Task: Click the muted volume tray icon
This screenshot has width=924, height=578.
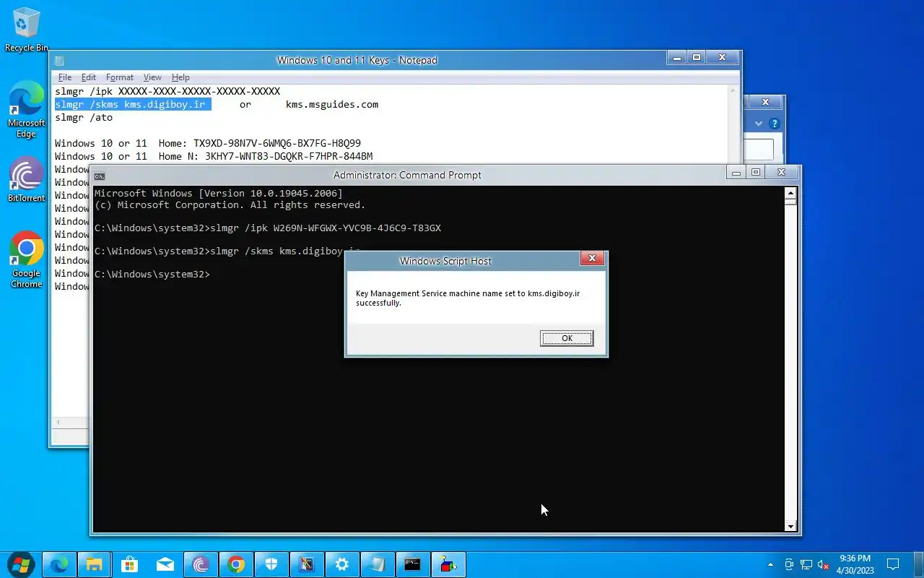Action: coord(823,564)
